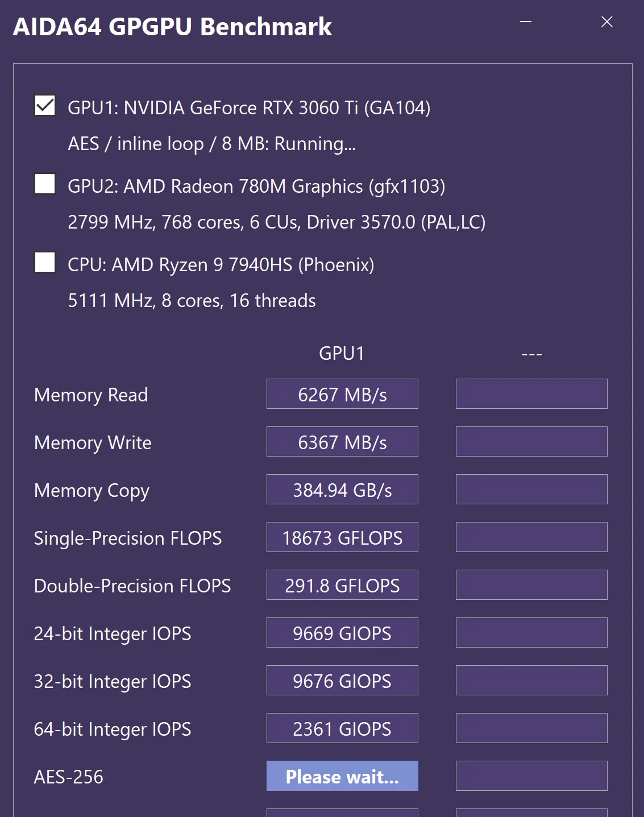This screenshot has width=644, height=817.
Task: Click the Single-Precision 18673 GFLOPS result
Action: pos(342,537)
